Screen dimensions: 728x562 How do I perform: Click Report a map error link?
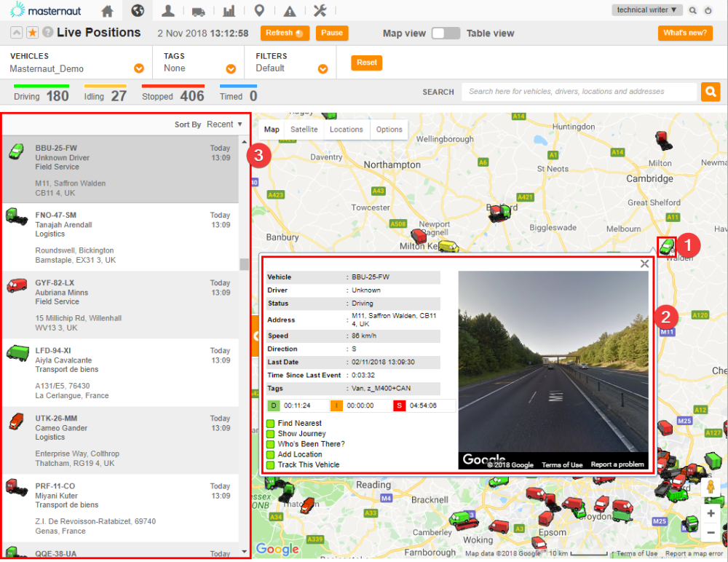coord(694,554)
